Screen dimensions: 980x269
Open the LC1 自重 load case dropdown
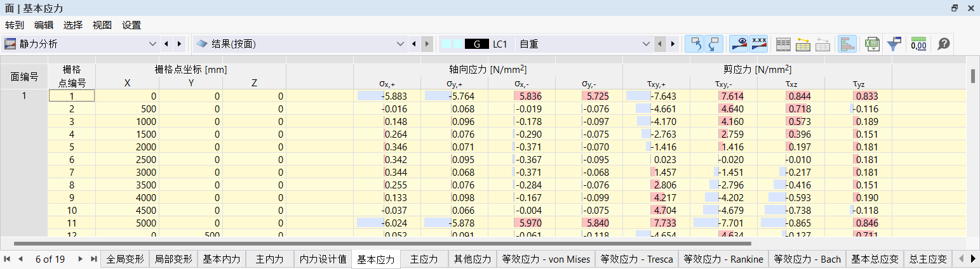coord(647,44)
